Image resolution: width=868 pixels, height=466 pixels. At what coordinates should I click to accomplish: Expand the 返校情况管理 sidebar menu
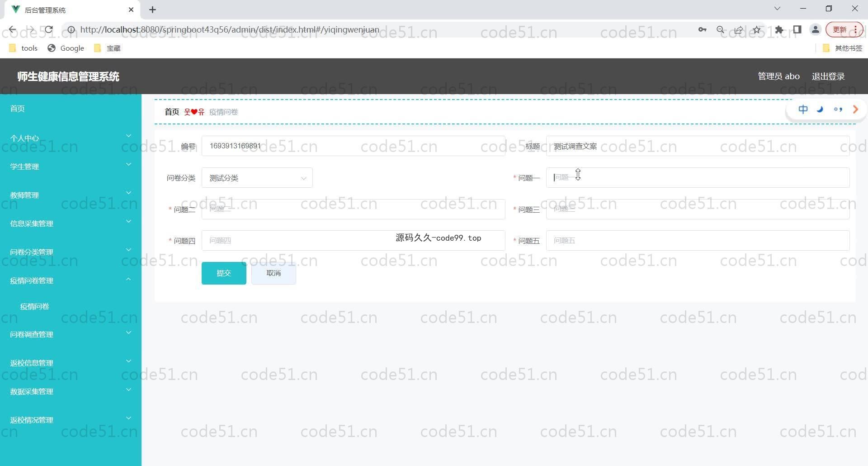(71, 420)
